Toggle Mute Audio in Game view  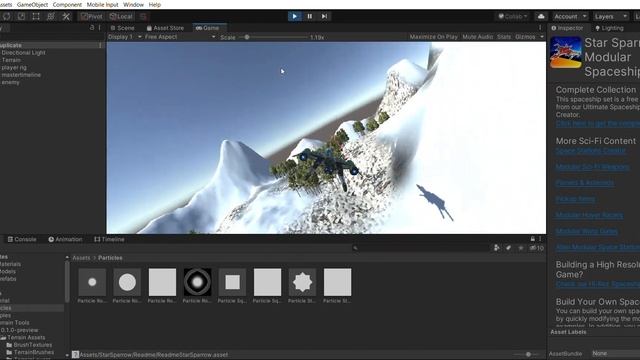[478, 37]
